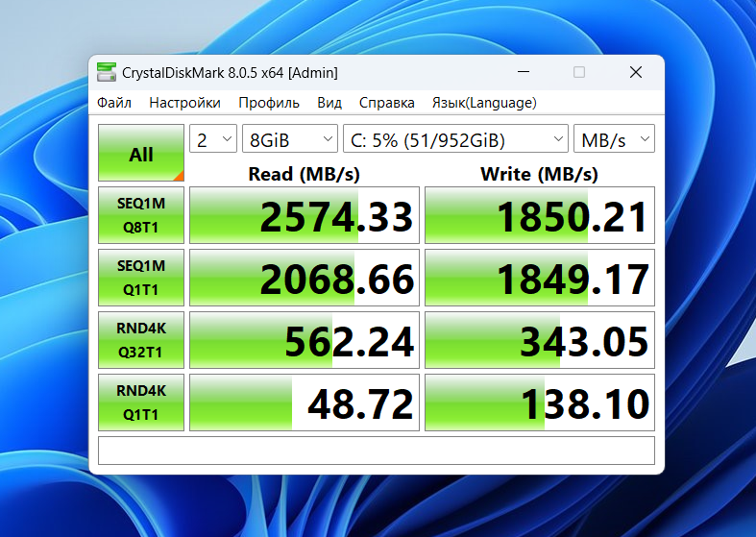The image size is (756, 537).
Task: Click the 48.72 read result
Action: coord(305,402)
